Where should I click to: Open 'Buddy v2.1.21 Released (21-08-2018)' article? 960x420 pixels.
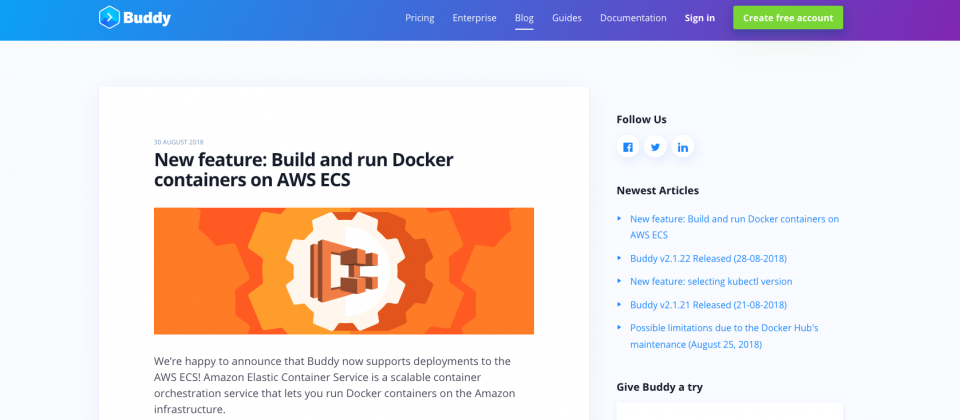708,305
